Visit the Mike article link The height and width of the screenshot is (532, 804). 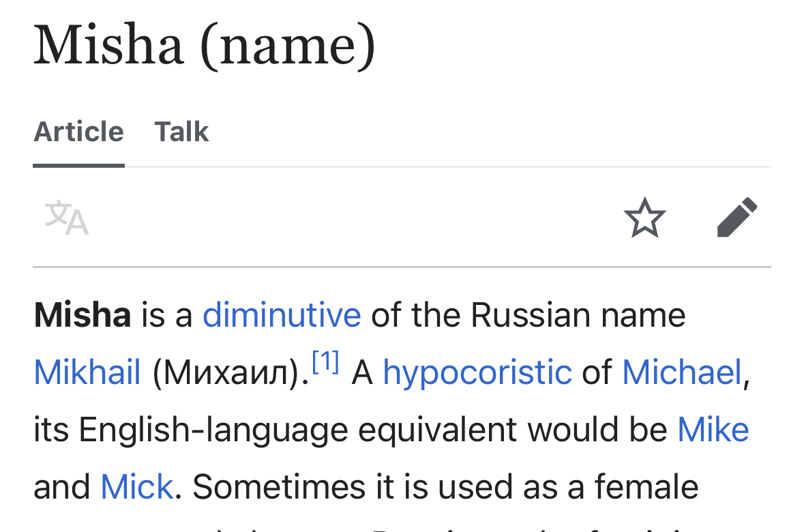click(713, 430)
